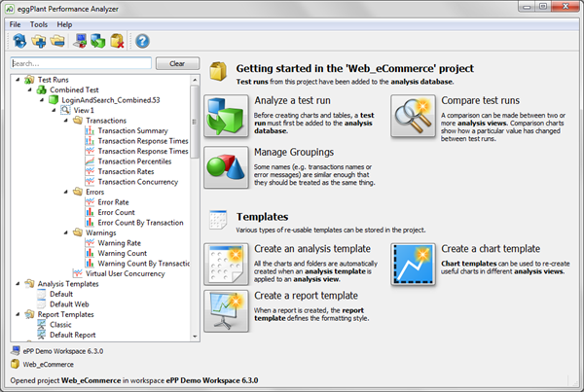Collapse the Report Templates node
This screenshot has width=584, height=392.
click(x=18, y=314)
